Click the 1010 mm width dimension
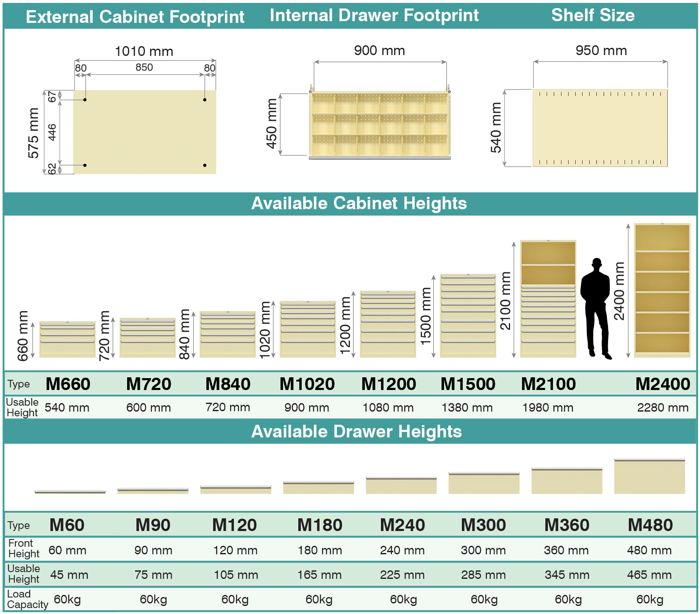The image size is (700, 614). tap(144, 52)
